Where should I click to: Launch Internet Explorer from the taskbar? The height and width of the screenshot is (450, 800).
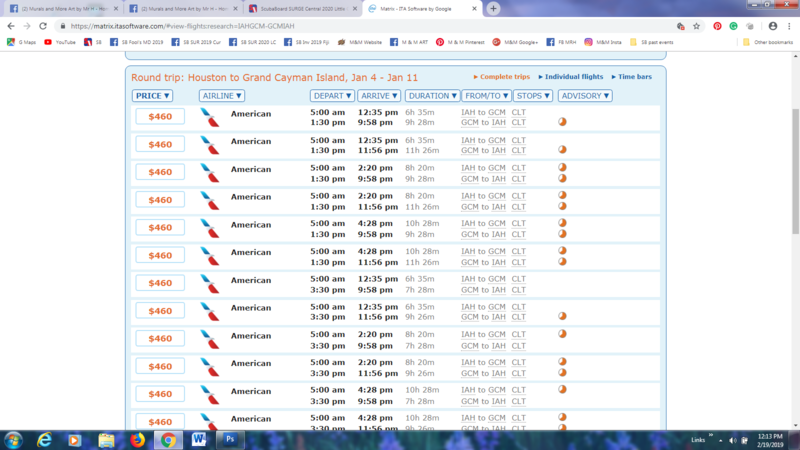(44, 440)
